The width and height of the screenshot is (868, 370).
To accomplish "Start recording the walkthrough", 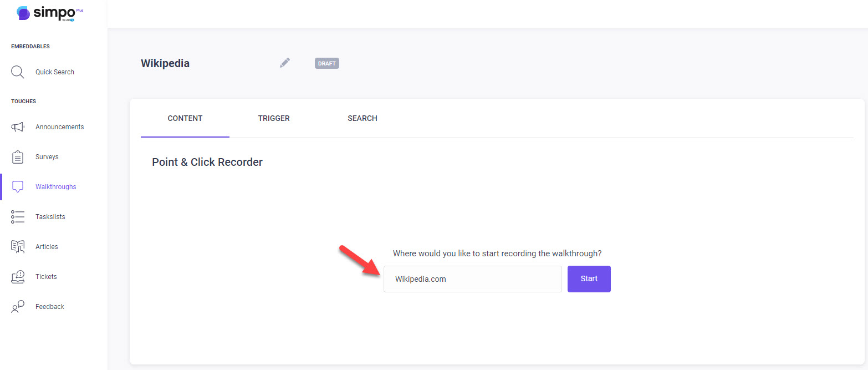I will pos(589,279).
